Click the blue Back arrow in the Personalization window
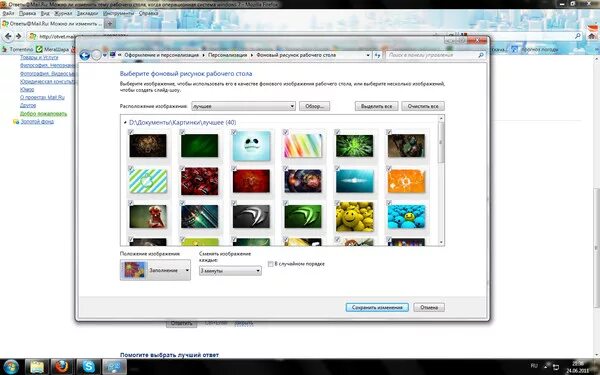600x375 pixels. [x=85, y=55]
